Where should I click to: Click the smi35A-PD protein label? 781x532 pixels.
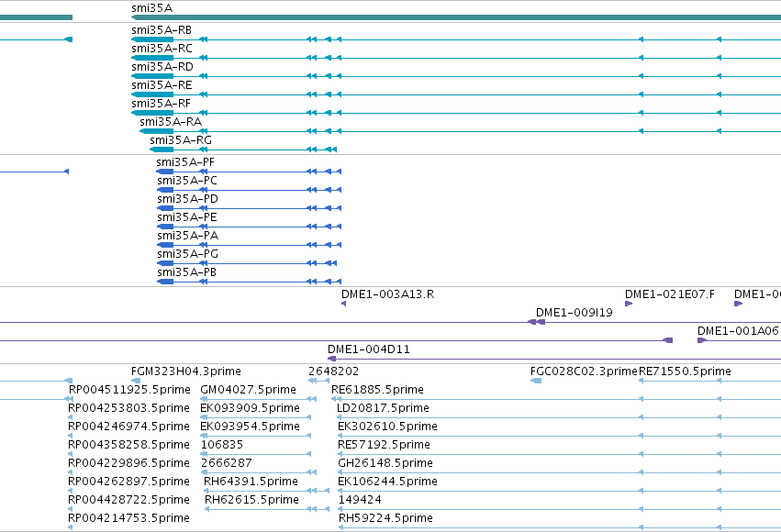coord(188,199)
